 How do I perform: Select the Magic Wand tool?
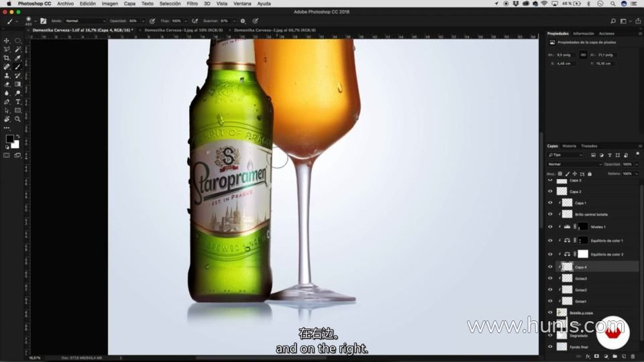tap(17, 49)
